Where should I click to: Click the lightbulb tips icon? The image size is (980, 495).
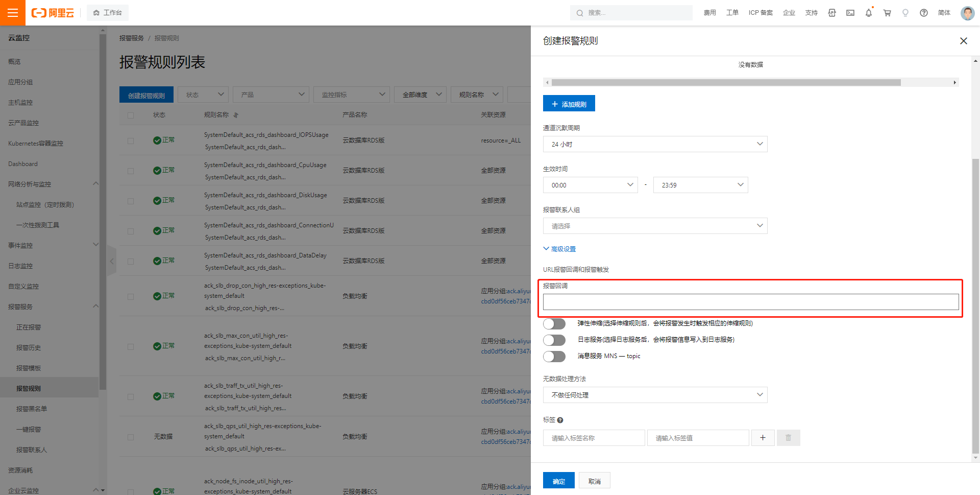[905, 13]
